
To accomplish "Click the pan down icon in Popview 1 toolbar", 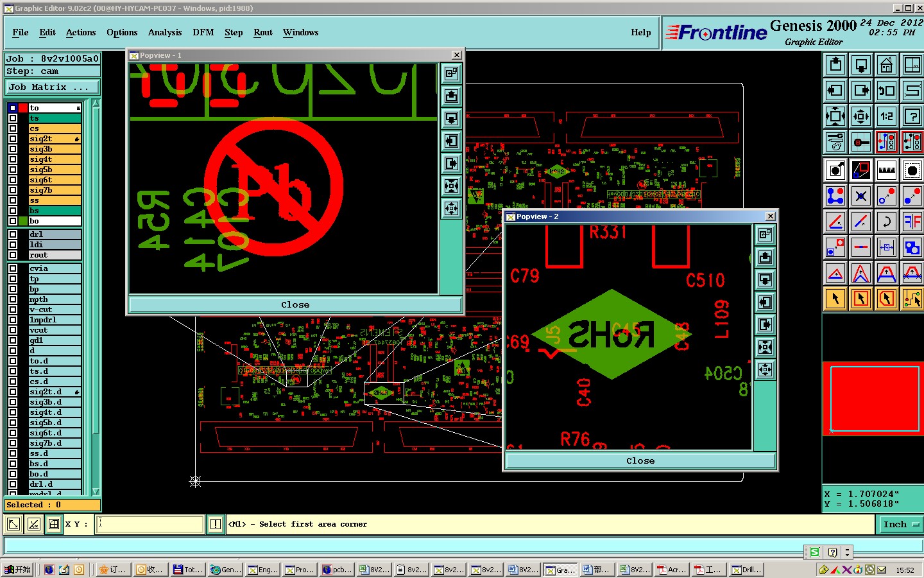I will tap(452, 119).
